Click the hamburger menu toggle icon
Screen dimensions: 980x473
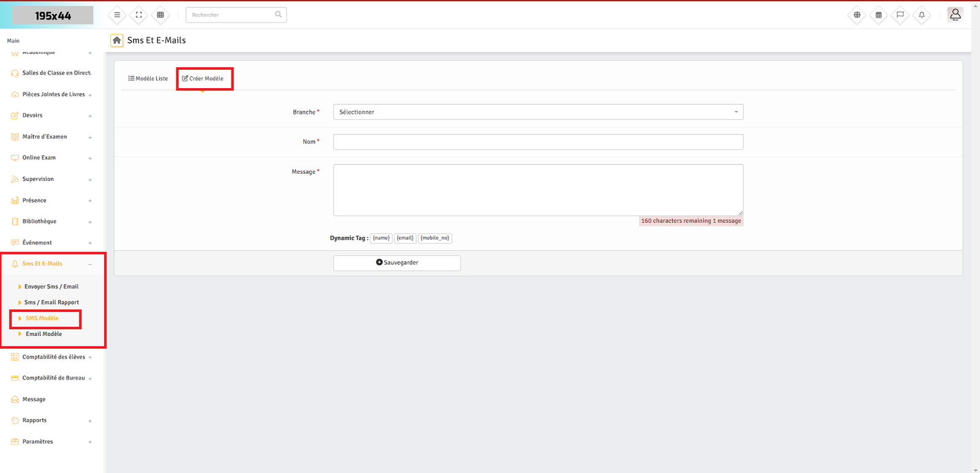tap(117, 15)
